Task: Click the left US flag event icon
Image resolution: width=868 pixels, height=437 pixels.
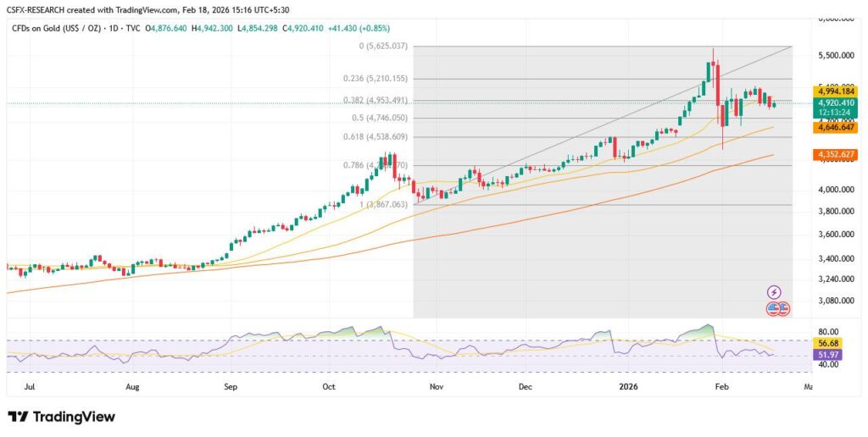Action: pyautogui.click(x=772, y=308)
